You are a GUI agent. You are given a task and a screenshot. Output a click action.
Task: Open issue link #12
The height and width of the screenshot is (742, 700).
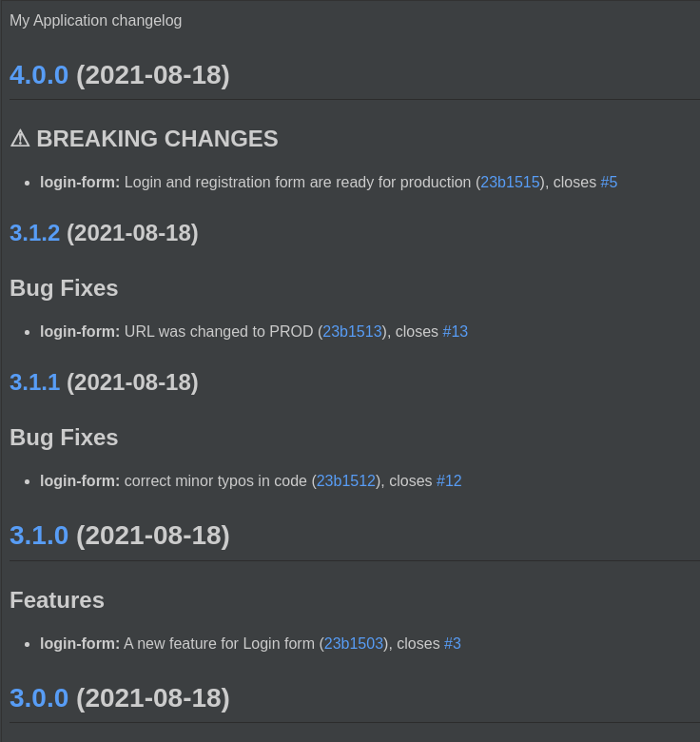point(449,481)
